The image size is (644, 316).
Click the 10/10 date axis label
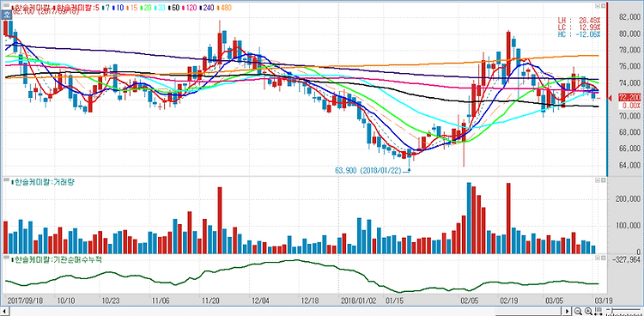click(x=67, y=301)
